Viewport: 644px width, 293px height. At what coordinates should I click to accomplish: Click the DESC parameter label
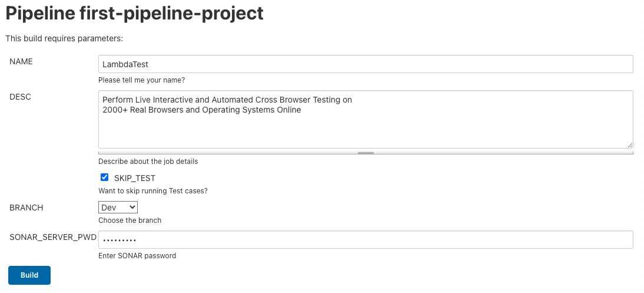[x=20, y=97]
